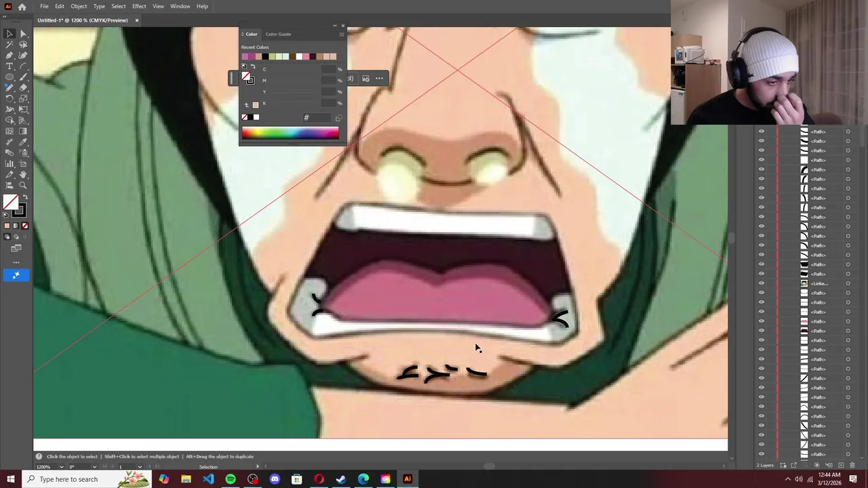Select the Hand tool

23,174
